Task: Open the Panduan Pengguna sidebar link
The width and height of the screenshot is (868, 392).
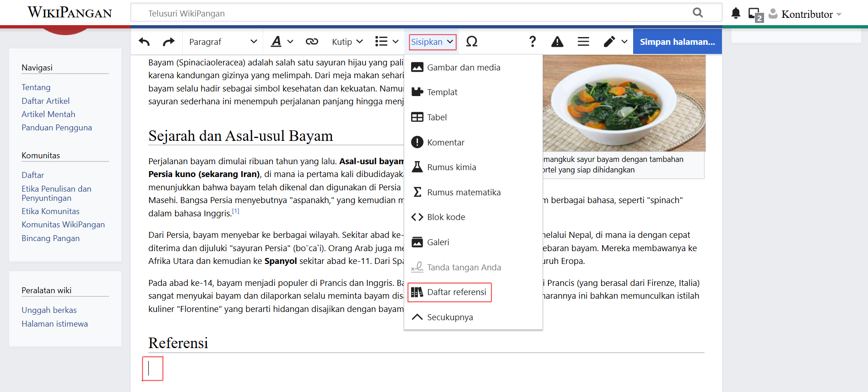Action: [x=57, y=128]
